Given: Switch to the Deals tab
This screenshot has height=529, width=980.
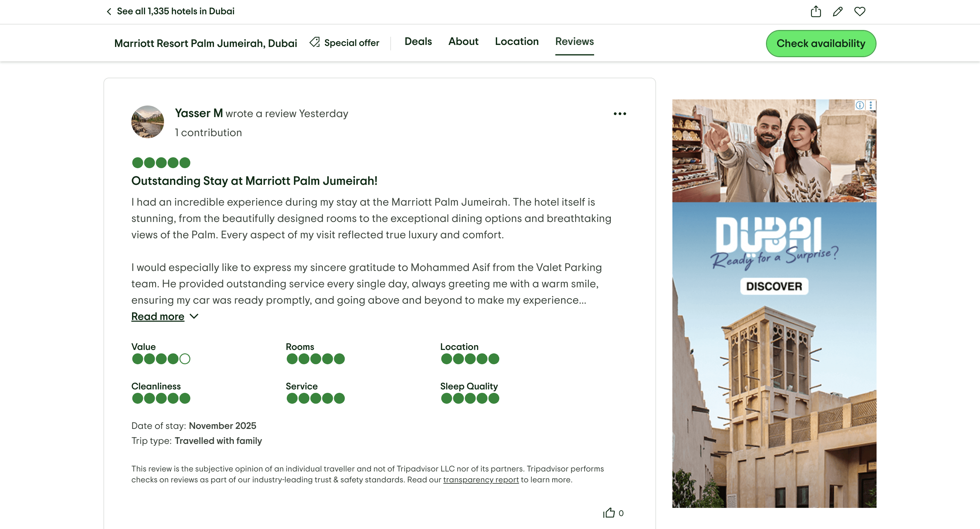Looking at the screenshot, I should [418, 42].
